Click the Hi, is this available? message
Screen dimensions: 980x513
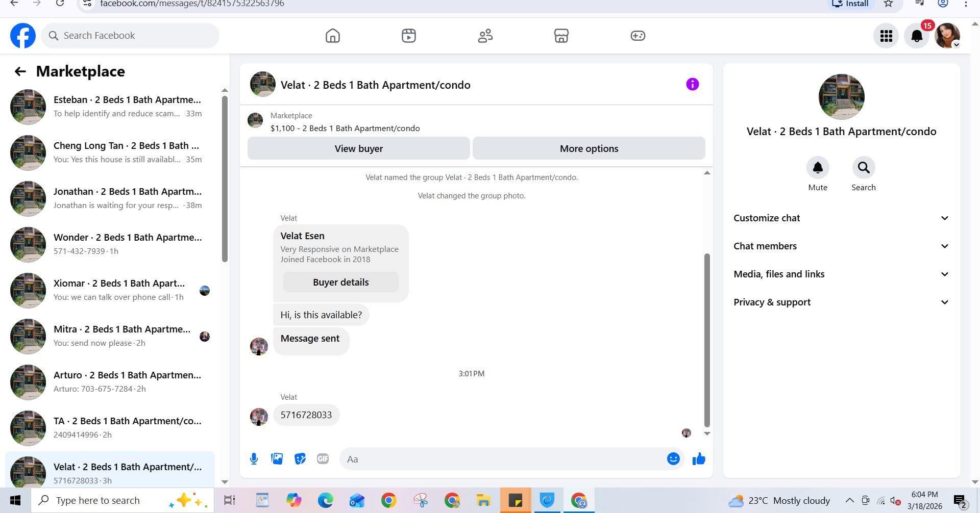point(321,315)
